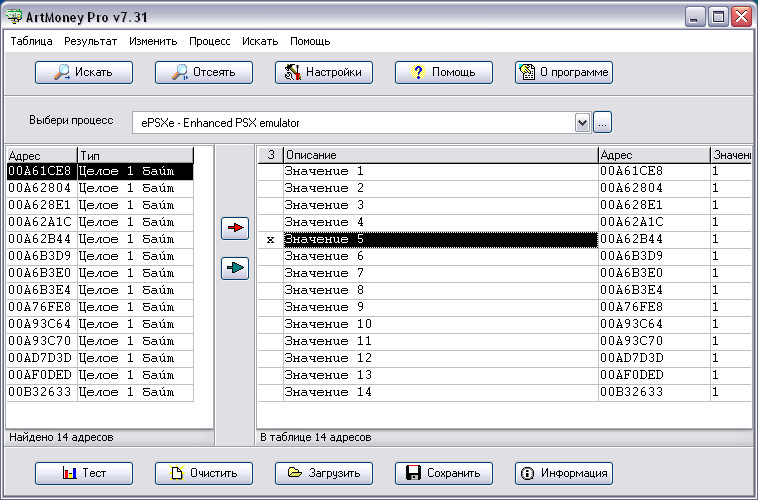Select the Значение 11 description cell
This screenshot has height=500, width=758.
click(x=440, y=341)
